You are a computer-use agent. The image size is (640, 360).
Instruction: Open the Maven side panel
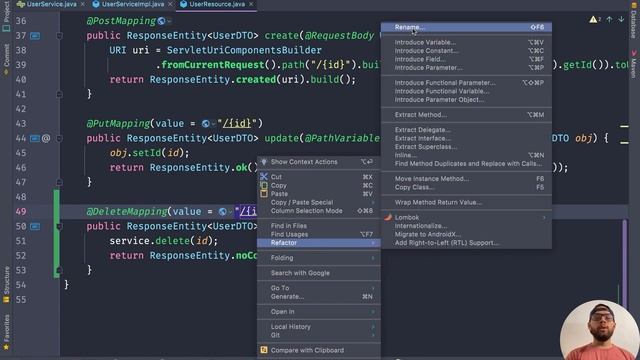633,64
